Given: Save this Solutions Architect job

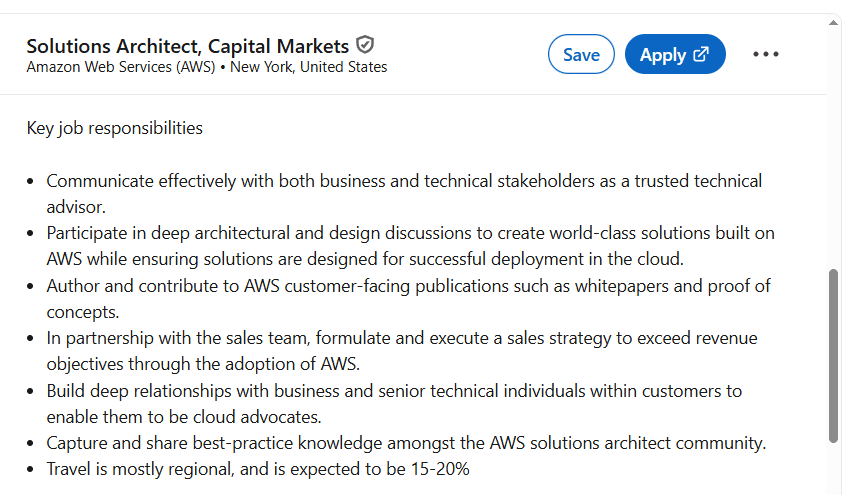Looking at the screenshot, I should tap(581, 55).
